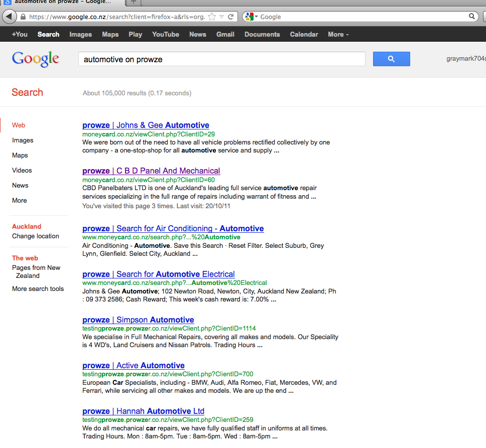Open News in the black bar
Screen dimensions: 486x448
point(198,35)
